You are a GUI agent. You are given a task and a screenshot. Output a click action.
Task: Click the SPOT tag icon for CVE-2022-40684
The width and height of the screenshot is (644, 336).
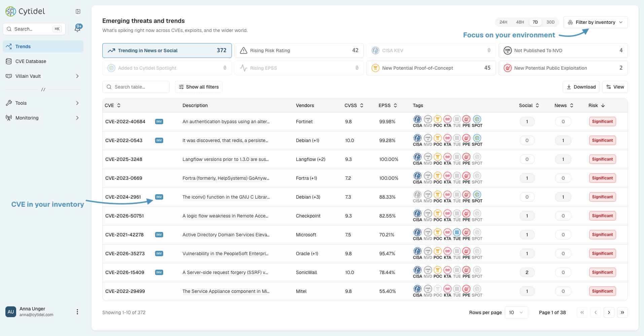click(x=477, y=119)
